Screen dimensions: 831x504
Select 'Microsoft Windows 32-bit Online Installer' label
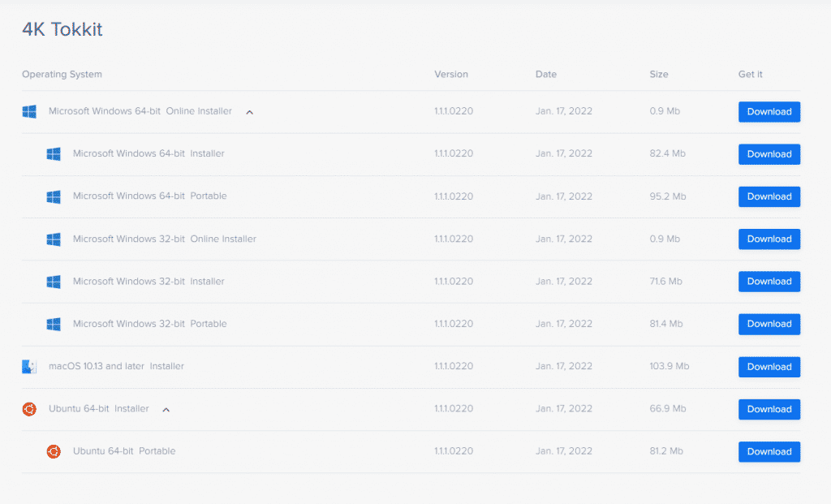(x=164, y=239)
